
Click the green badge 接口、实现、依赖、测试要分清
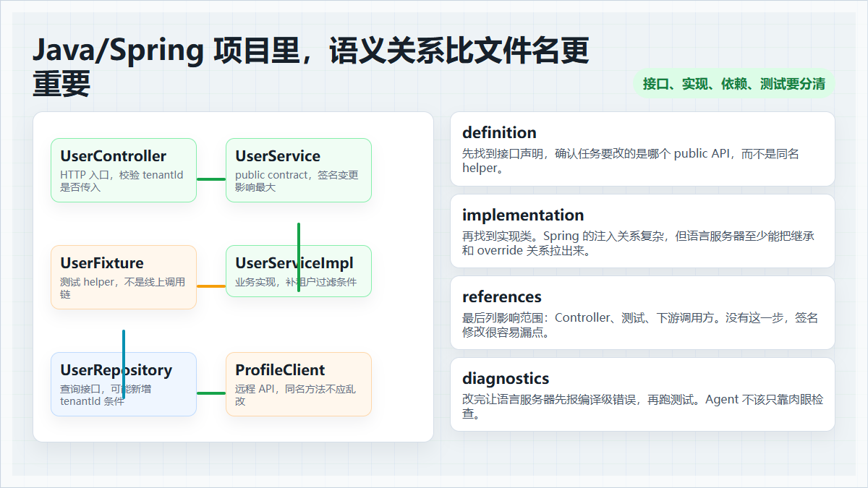[x=734, y=83]
